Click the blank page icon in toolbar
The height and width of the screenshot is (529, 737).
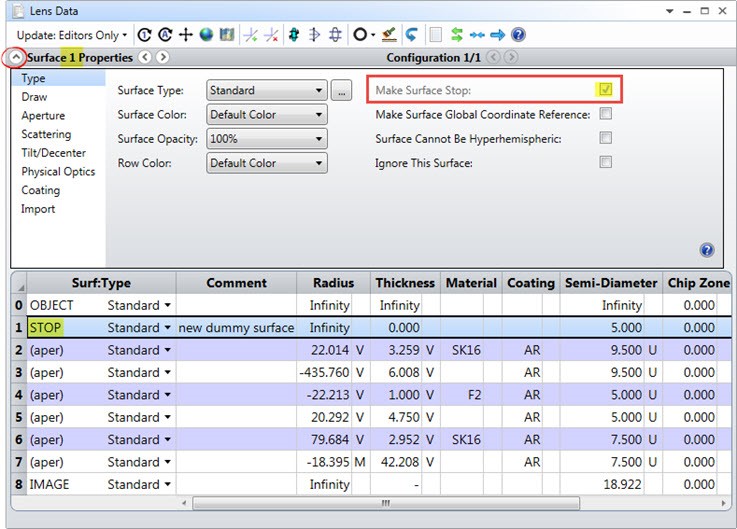436,35
